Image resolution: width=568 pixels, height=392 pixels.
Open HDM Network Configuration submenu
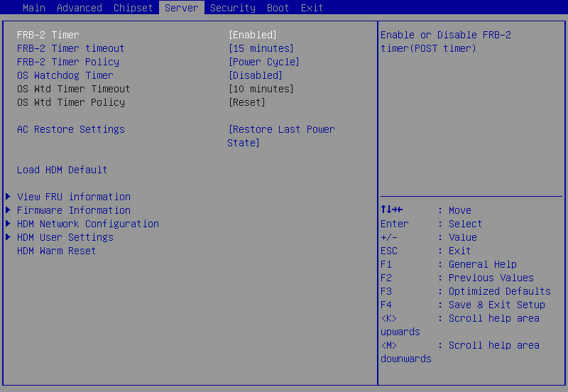pyautogui.click(x=88, y=224)
